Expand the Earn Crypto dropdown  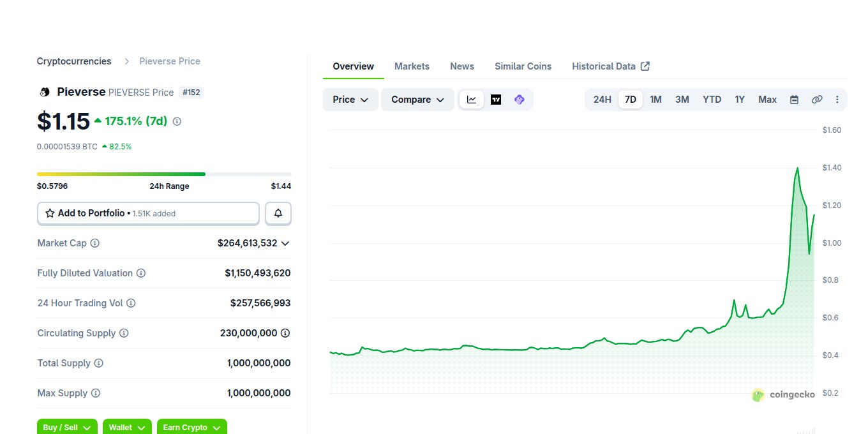(192, 427)
